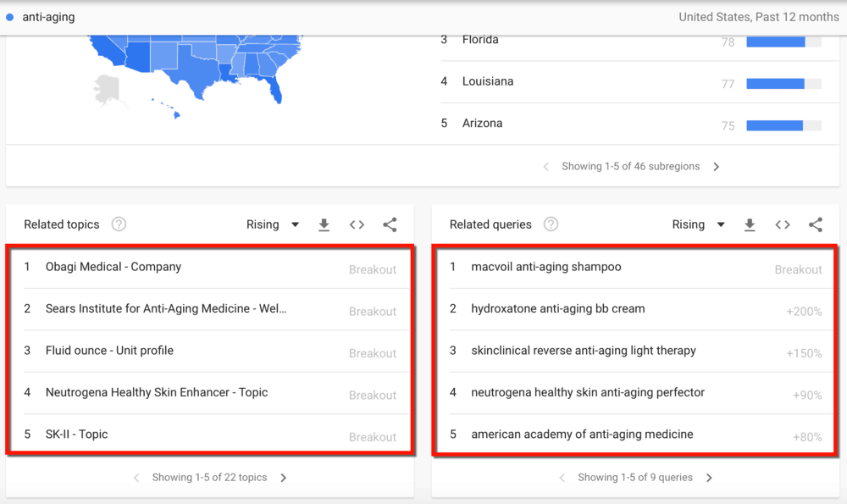Viewport: 847px width, 504px height.
Task: Open embed options for Related queries
Action: click(783, 224)
